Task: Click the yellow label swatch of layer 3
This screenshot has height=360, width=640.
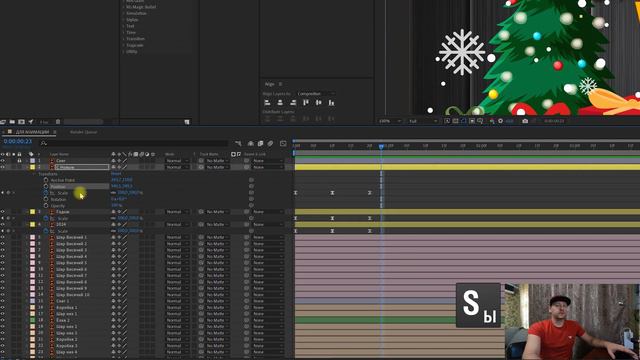Action: tap(32, 212)
